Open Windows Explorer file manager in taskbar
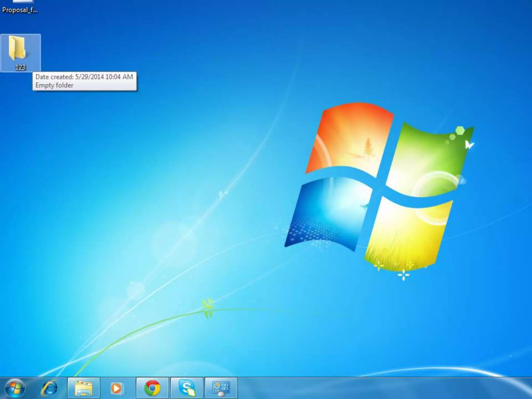The height and width of the screenshot is (399, 532). 83,388
